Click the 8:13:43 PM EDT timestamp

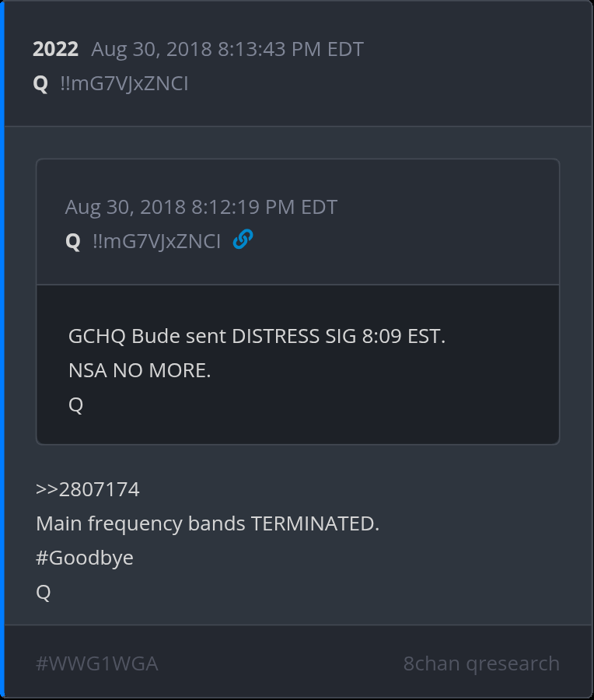point(227,50)
